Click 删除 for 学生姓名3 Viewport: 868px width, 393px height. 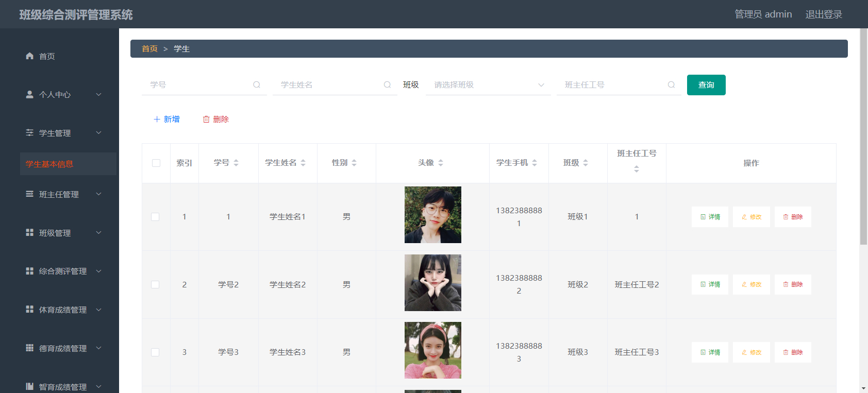[793, 352]
